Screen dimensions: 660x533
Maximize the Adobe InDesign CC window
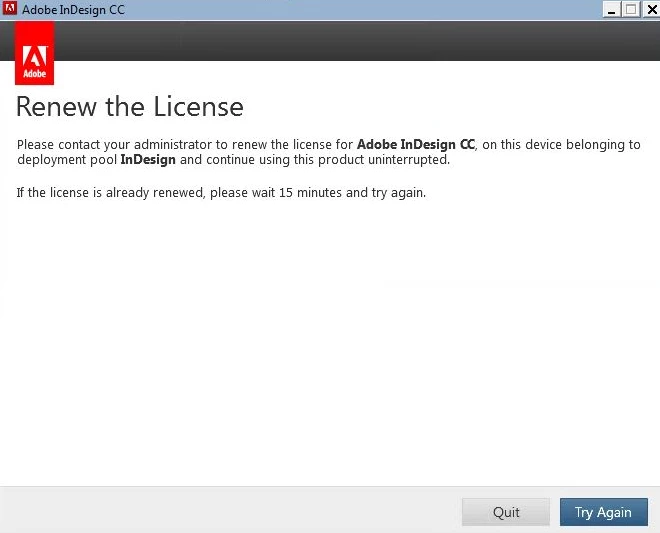click(631, 9)
